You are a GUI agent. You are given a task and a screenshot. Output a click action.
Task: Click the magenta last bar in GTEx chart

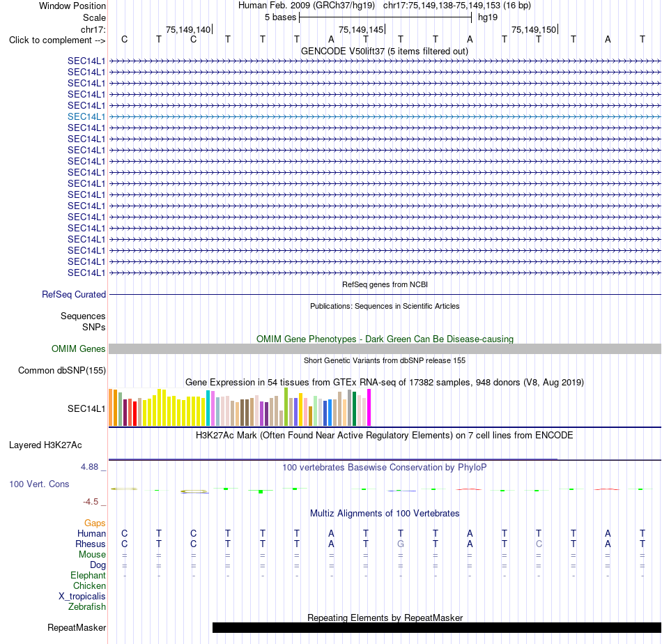pos(369,408)
